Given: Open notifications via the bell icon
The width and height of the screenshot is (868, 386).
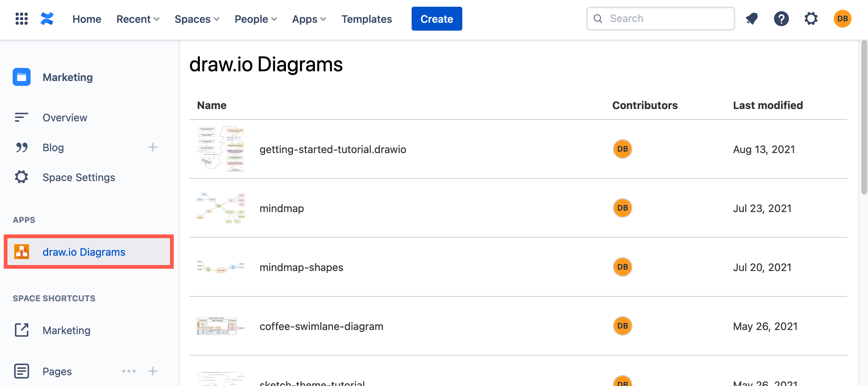Looking at the screenshot, I should click(x=752, y=19).
